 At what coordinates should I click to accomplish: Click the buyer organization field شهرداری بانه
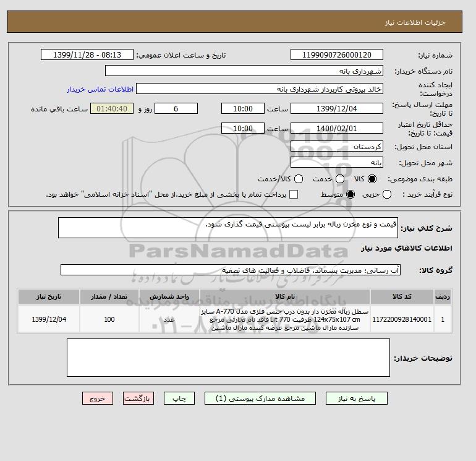click(244, 71)
